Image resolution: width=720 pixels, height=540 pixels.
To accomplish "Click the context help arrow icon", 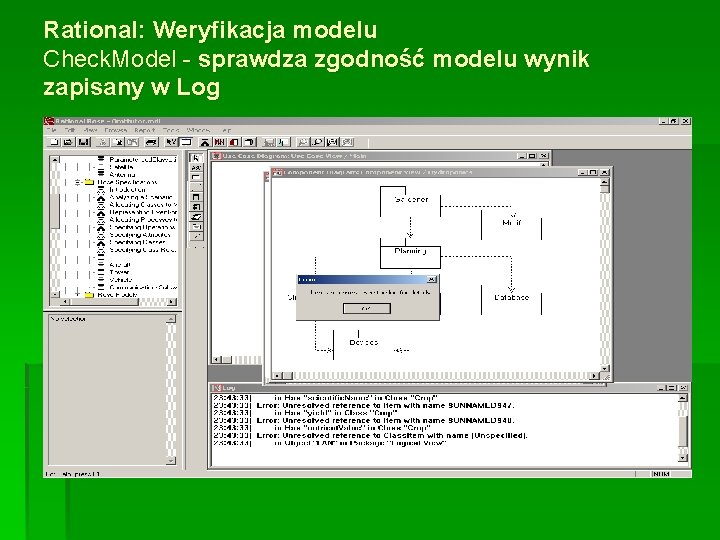I will [171, 142].
